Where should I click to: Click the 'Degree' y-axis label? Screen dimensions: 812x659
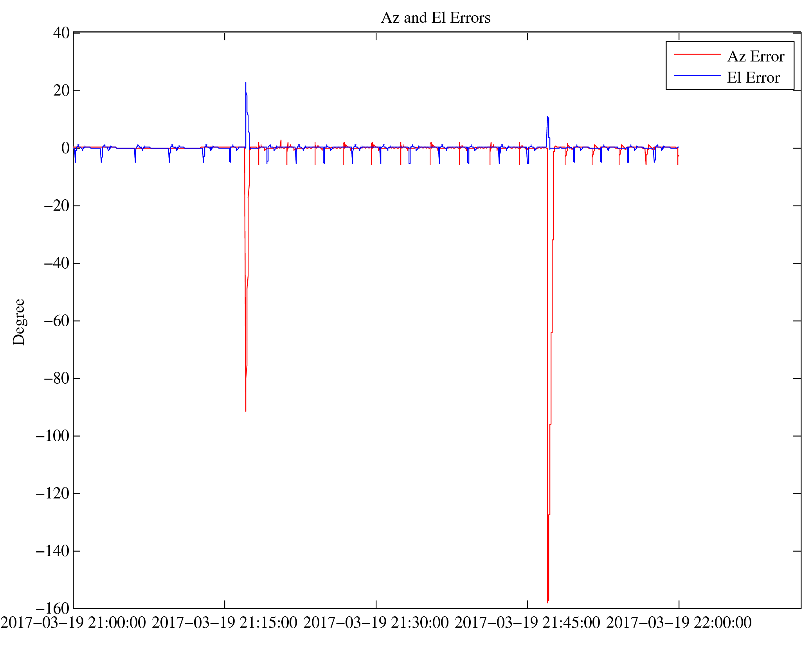(19, 322)
